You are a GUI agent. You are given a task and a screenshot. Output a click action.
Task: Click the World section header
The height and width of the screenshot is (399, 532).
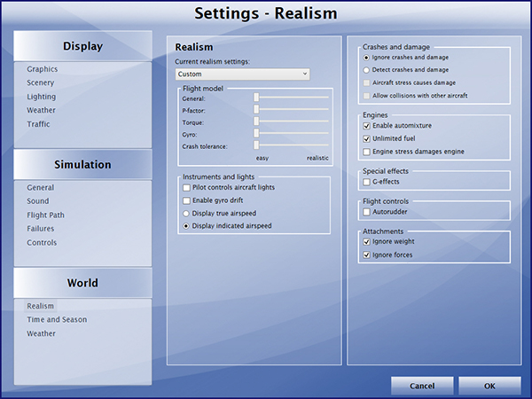(82, 283)
